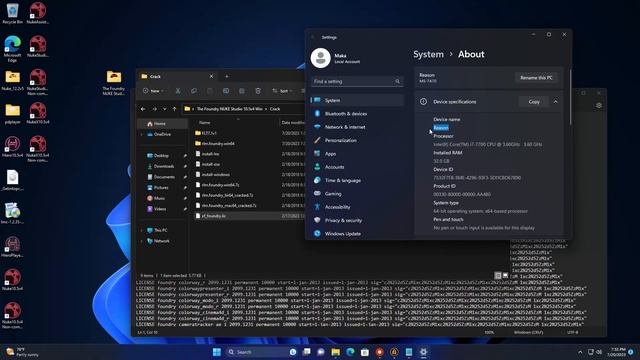Click the Maka account avatar in Settings
640x360 pixels.
click(320, 58)
